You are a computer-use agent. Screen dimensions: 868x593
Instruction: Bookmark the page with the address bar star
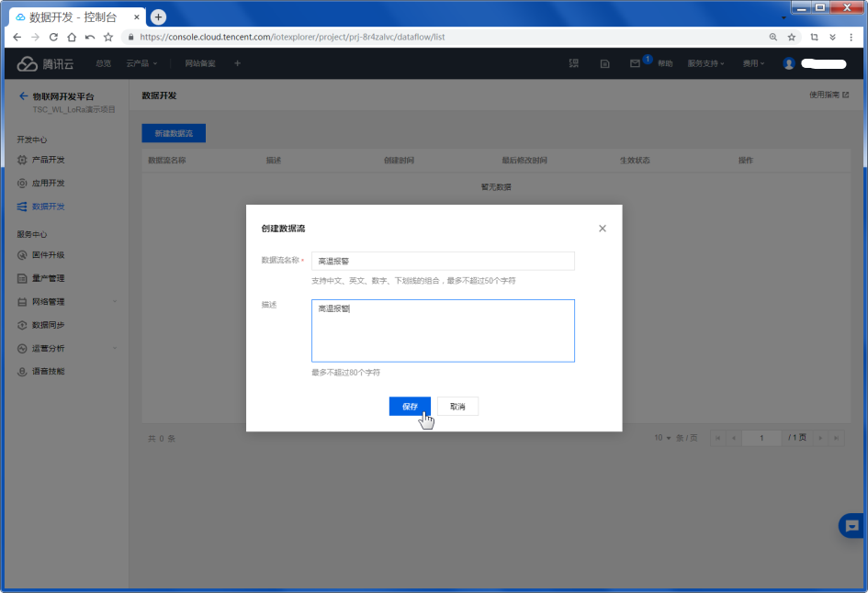(792, 37)
